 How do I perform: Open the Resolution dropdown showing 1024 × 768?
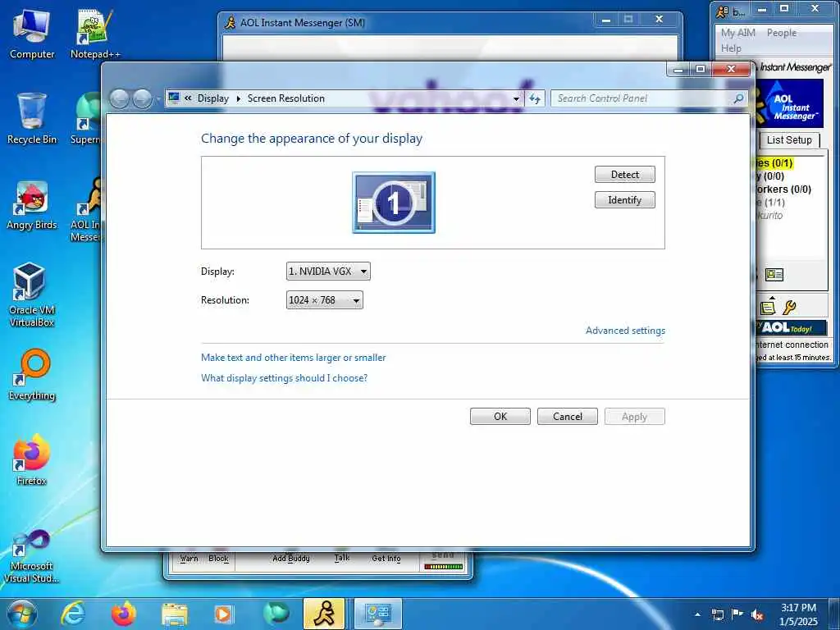click(x=324, y=300)
